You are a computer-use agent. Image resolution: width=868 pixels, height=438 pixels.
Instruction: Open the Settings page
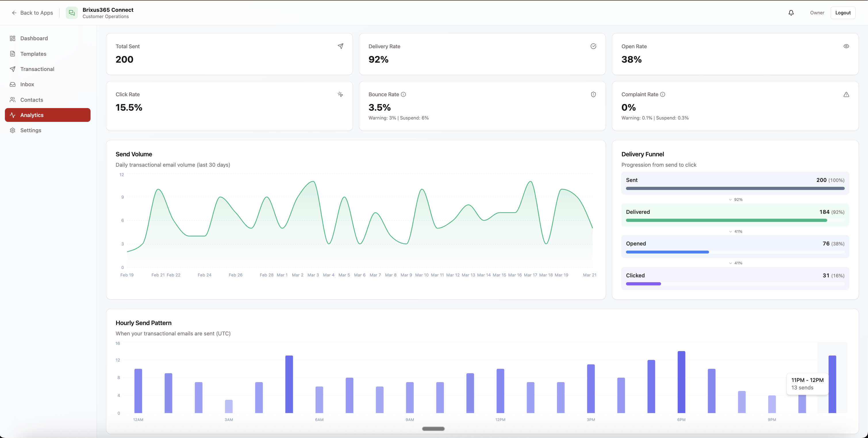[47, 130]
